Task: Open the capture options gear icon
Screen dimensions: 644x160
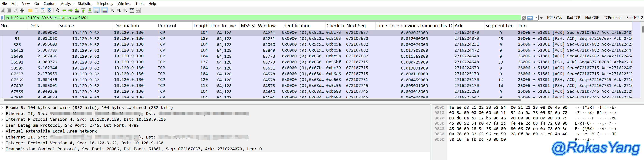Action: (x=22, y=10)
